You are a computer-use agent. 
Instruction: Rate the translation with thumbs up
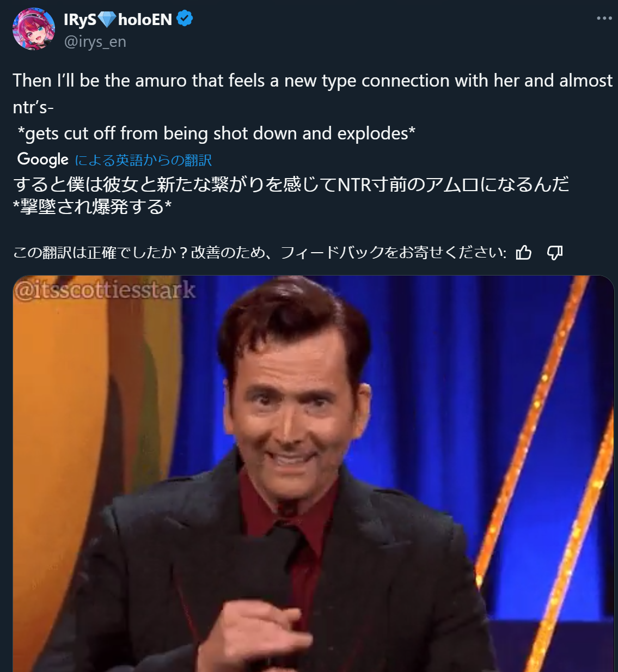[x=523, y=252]
